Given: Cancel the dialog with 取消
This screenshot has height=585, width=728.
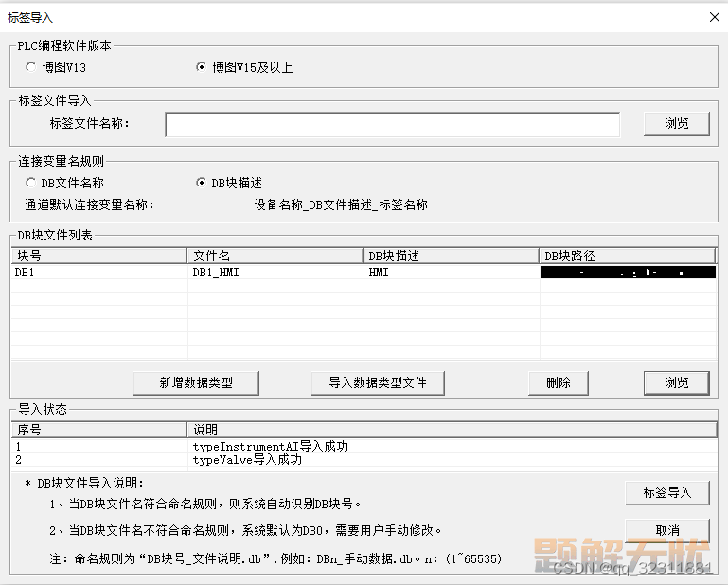Looking at the screenshot, I should 667,530.
